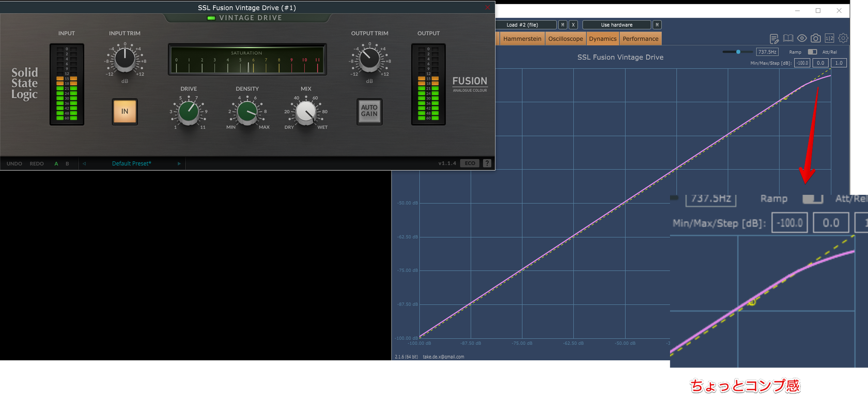Screen dimensions: 868x397
Task: Click the green Drive knob
Action: click(x=189, y=112)
